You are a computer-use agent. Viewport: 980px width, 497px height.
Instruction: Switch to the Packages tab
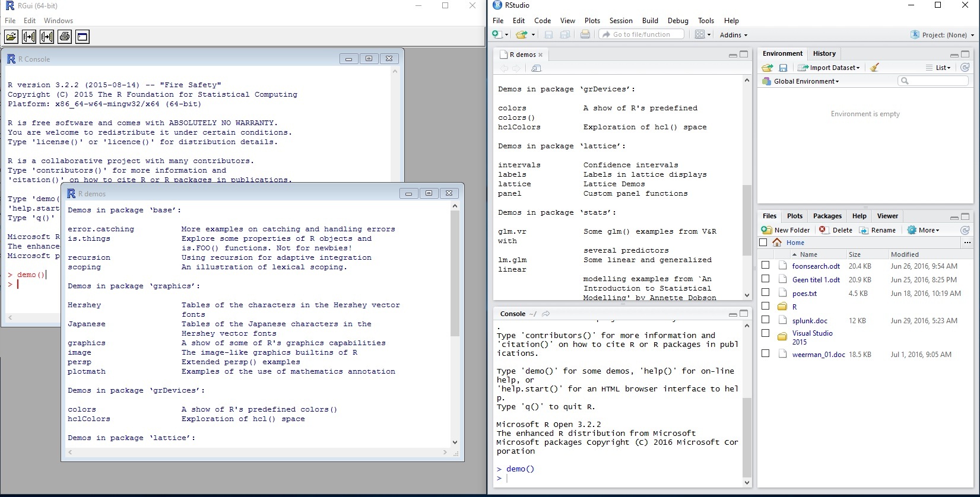coord(827,216)
